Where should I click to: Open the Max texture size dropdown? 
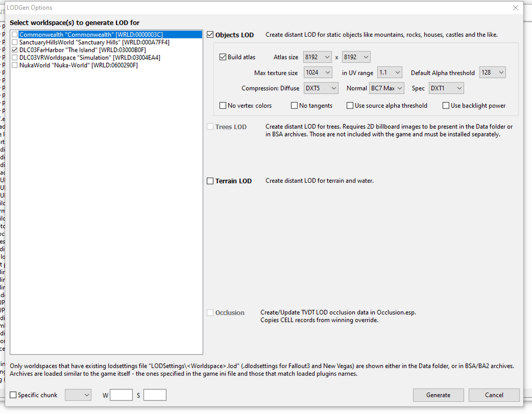(318, 73)
